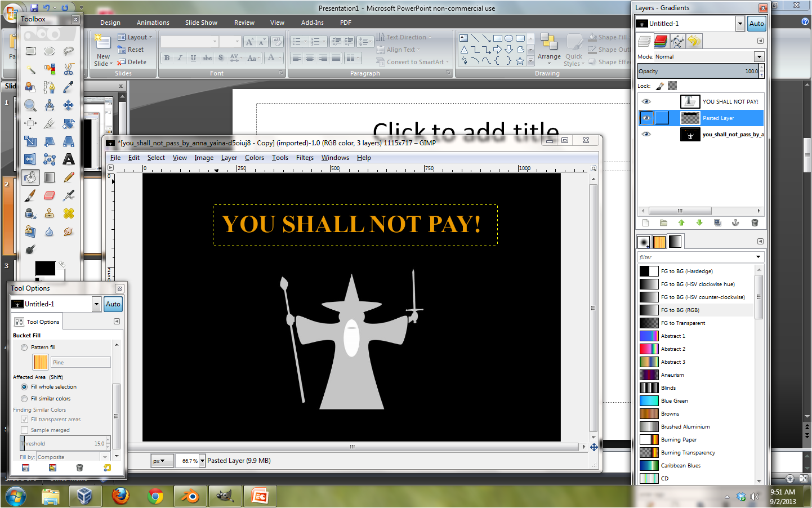Open the gradient filter dropdown
The image size is (812, 508).
758,257
